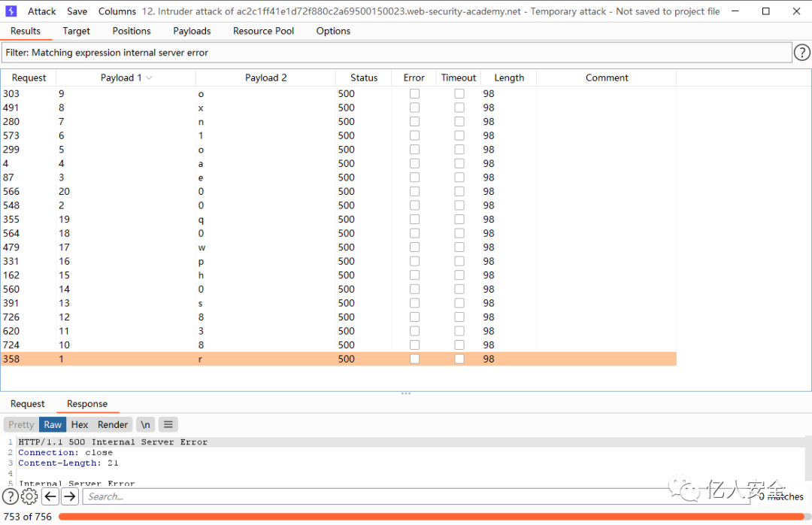Go to previous search match arrow
The image size is (812, 525).
50,496
